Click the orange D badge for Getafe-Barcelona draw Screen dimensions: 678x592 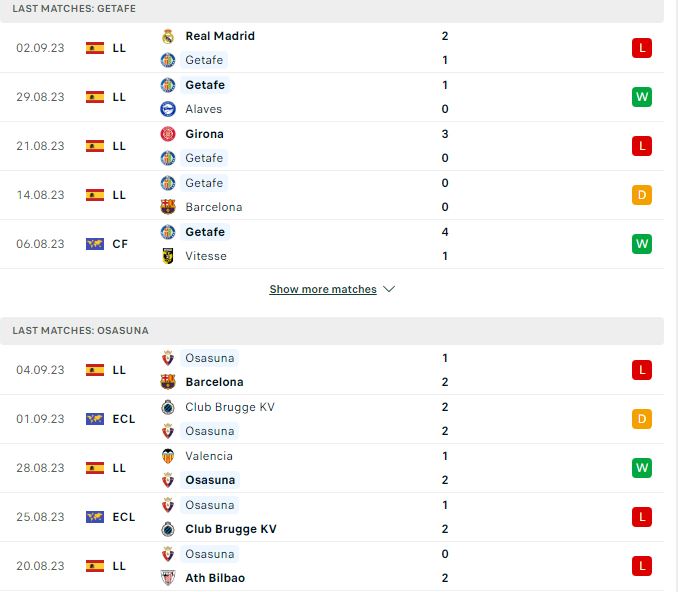(642, 195)
